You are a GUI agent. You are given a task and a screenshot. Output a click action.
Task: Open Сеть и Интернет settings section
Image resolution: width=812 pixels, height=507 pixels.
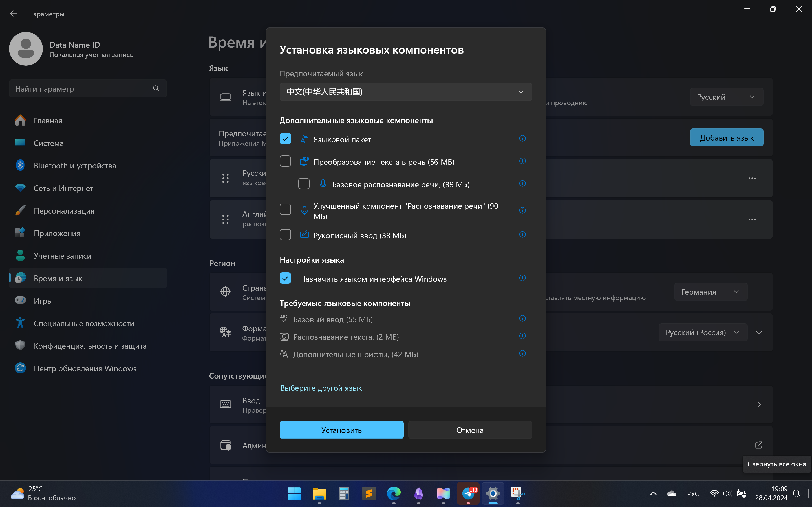pyautogui.click(x=63, y=188)
